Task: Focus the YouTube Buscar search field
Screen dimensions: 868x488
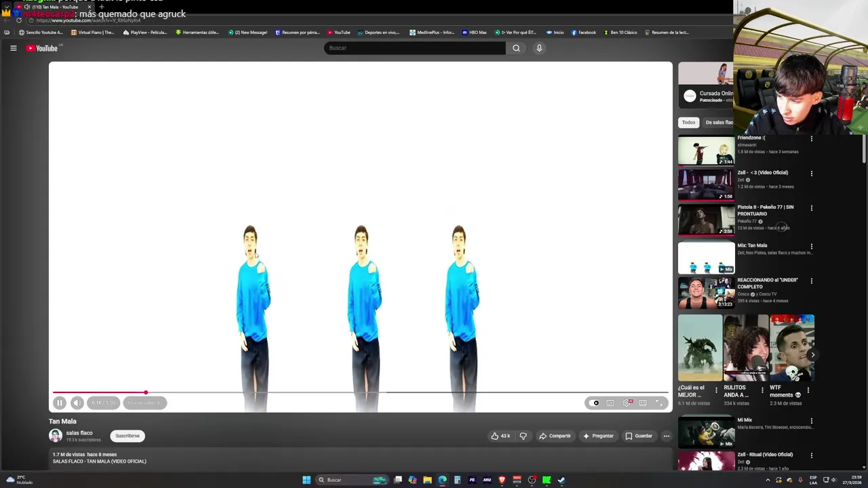Action: pos(414,48)
